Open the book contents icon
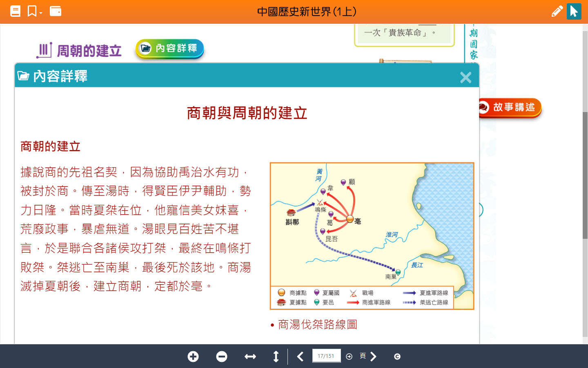This screenshot has height=368, width=588. (x=15, y=11)
